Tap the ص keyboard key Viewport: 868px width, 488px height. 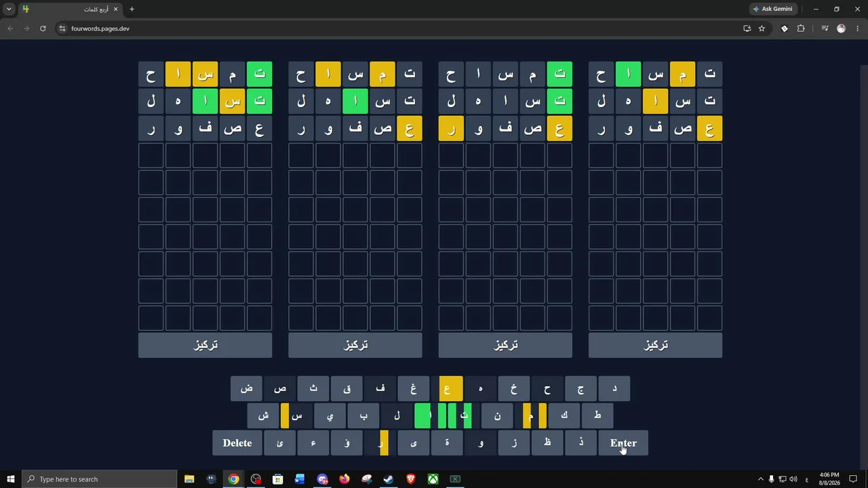click(x=280, y=388)
